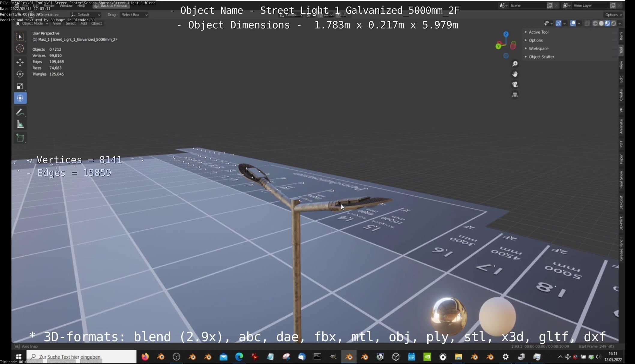
Task: Switch to Rendered shading
Action: coord(614,23)
